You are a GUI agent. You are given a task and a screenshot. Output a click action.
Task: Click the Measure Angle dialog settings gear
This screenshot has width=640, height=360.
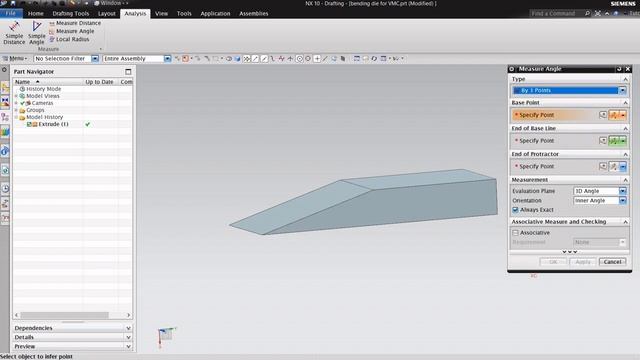(x=512, y=69)
